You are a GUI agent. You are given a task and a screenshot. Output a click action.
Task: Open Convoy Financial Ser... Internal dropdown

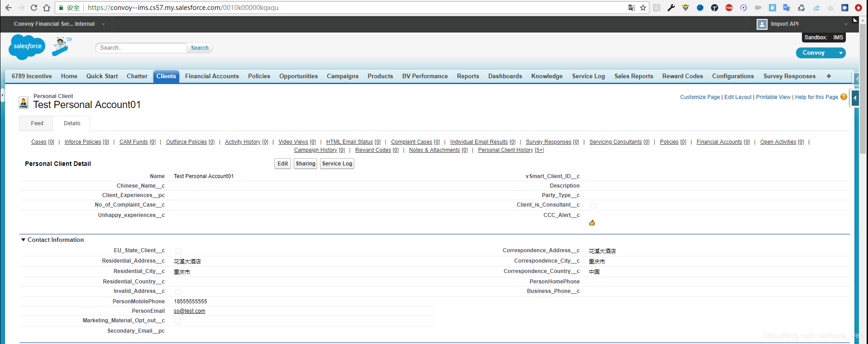[x=103, y=24]
